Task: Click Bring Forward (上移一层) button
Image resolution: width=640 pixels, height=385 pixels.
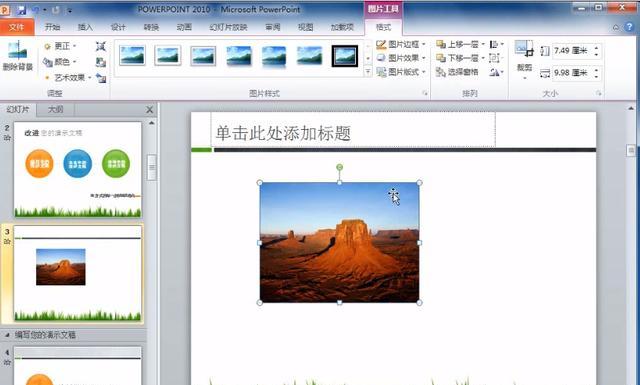Action: (458, 45)
